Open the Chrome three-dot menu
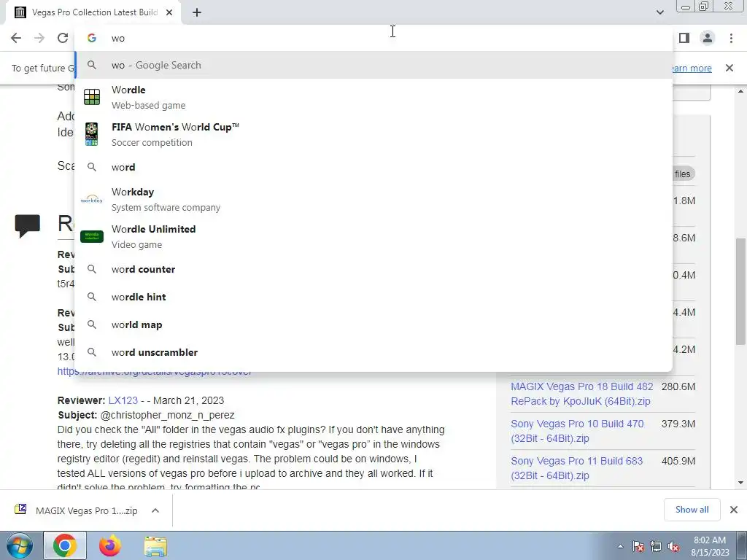This screenshot has height=560, width=747. pyautogui.click(x=731, y=38)
